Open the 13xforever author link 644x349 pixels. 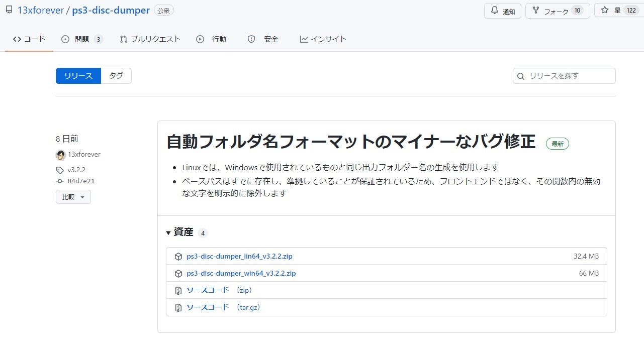pos(84,155)
